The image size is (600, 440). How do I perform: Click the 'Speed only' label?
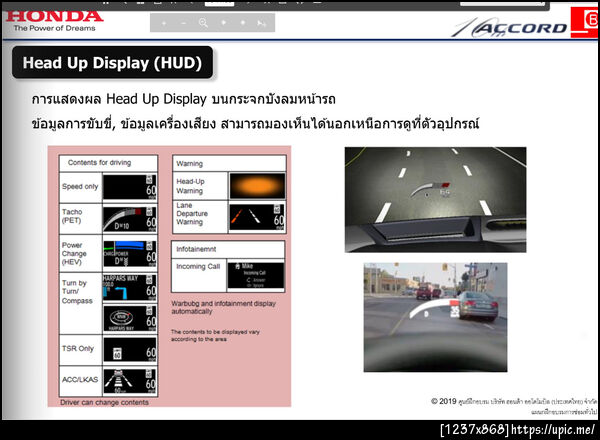tap(80, 186)
